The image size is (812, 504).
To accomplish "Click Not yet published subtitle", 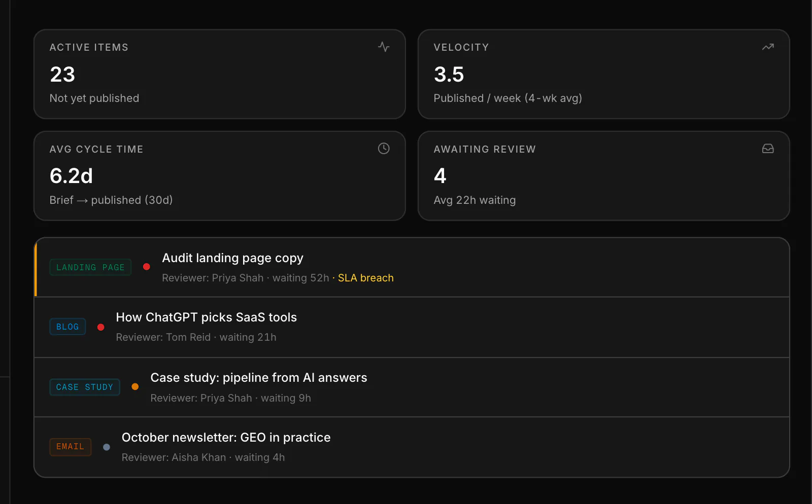I will point(94,98).
